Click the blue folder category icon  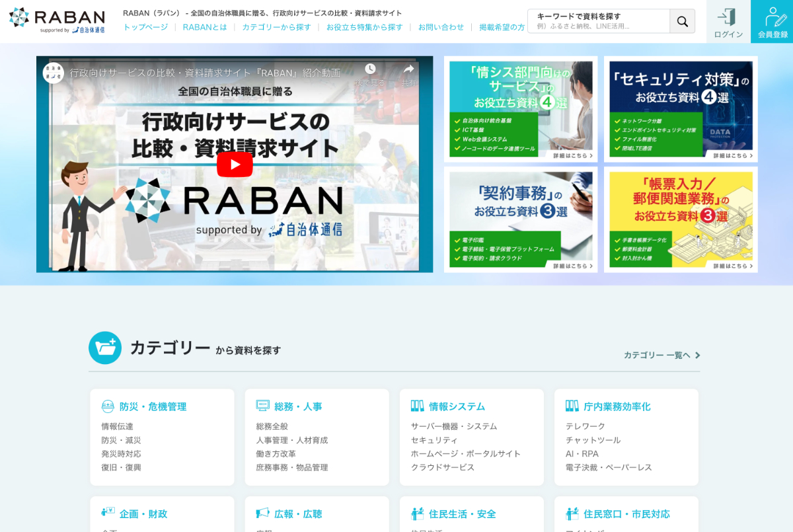(x=105, y=348)
